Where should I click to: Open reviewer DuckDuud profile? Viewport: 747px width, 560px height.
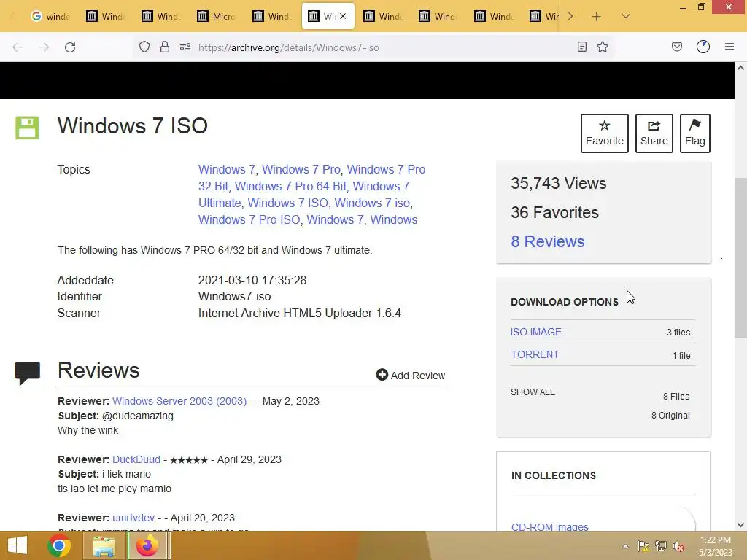coord(136,459)
